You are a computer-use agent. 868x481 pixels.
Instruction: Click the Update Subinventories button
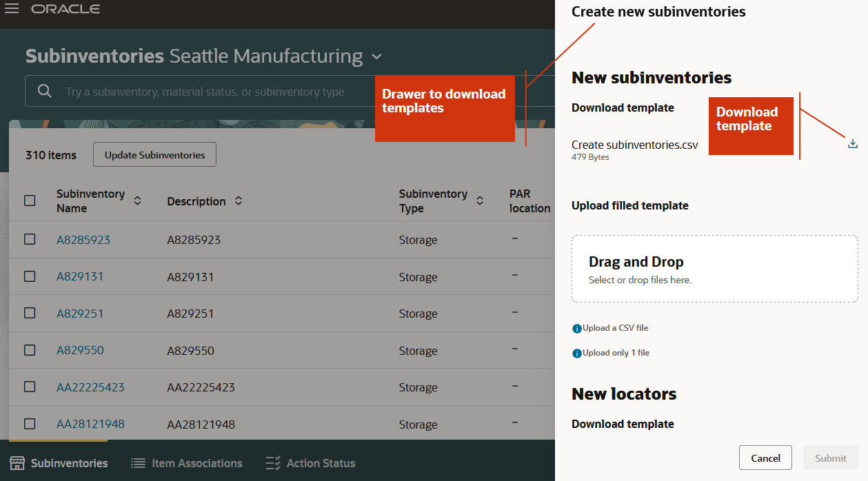(154, 155)
